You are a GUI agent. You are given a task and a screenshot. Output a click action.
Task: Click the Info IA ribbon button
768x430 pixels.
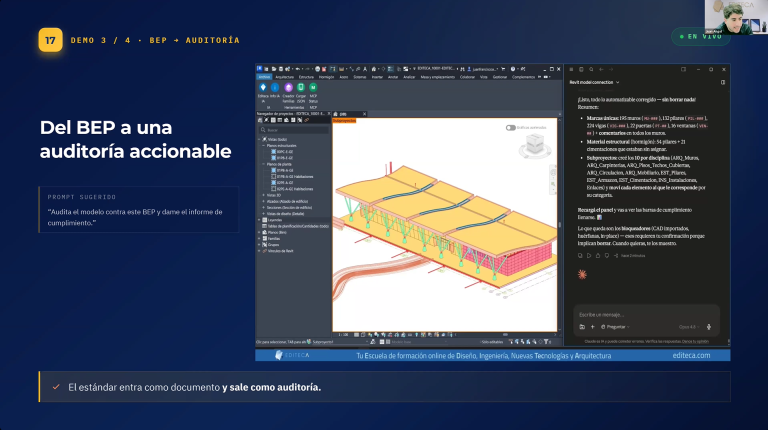(x=275, y=91)
